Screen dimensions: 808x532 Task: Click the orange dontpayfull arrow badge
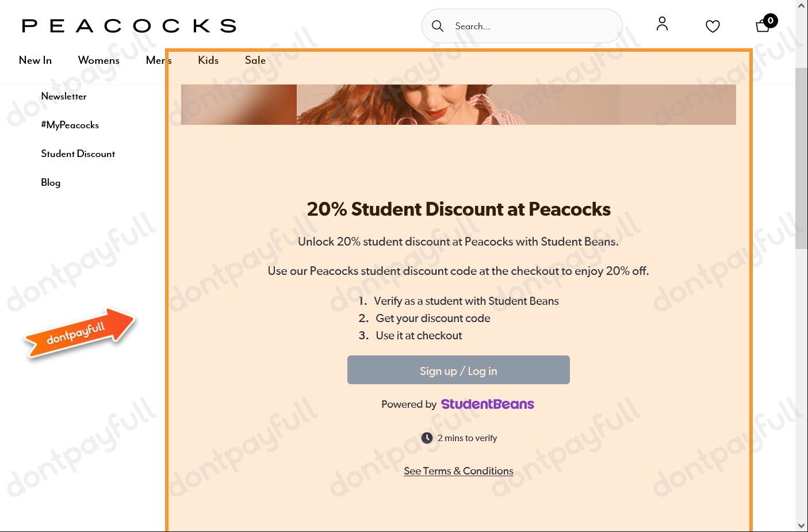click(x=79, y=334)
